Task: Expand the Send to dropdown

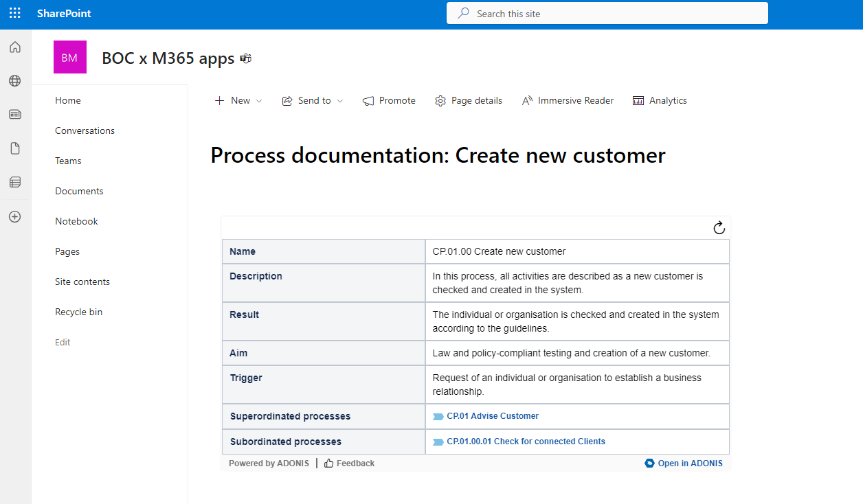Action: coord(313,101)
